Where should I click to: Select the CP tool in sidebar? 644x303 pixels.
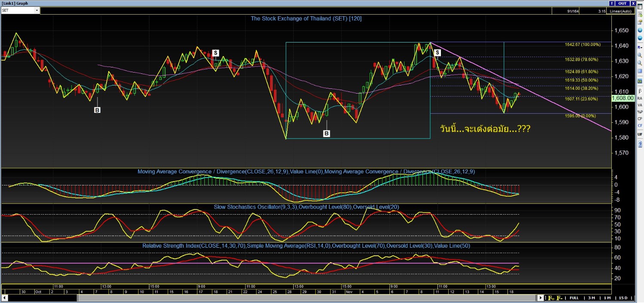click(x=640, y=119)
